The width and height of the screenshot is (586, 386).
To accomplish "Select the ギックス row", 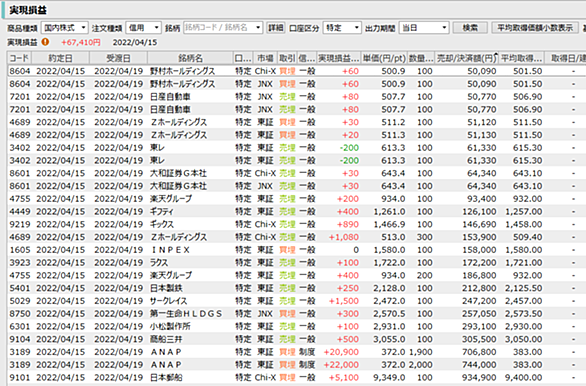I will pos(297,224).
